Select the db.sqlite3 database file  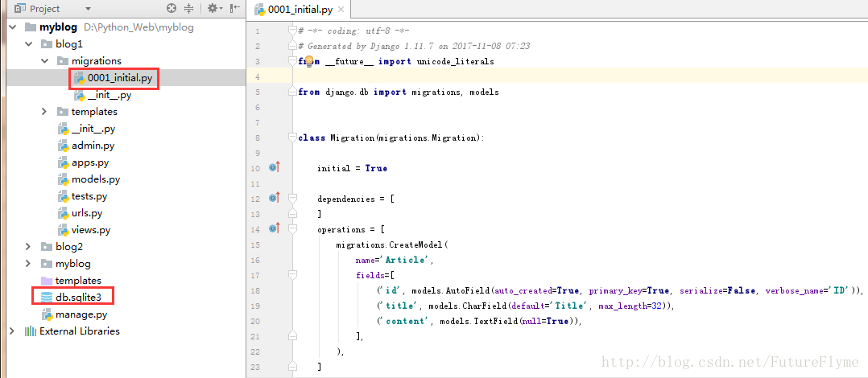79,298
